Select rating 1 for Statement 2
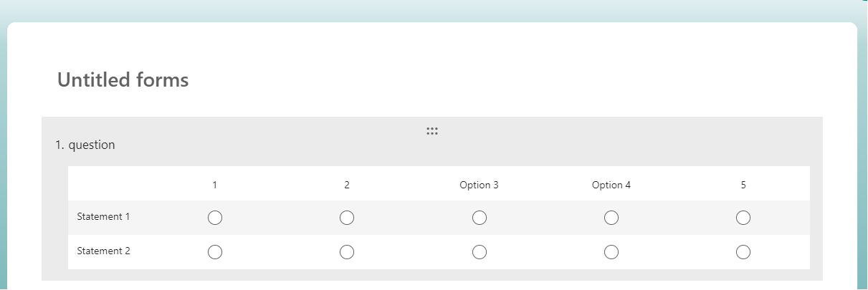Viewport: 868px width, 290px height. pyautogui.click(x=215, y=252)
